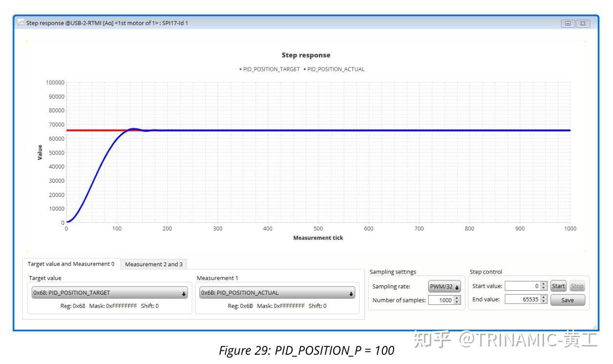Decrement the Start value using its stepper
Screen dimensions: 613x364
(543, 289)
